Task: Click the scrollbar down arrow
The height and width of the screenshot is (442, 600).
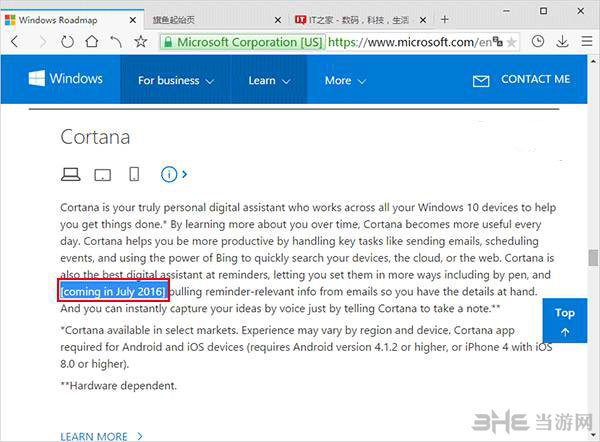Action: tap(593, 435)
